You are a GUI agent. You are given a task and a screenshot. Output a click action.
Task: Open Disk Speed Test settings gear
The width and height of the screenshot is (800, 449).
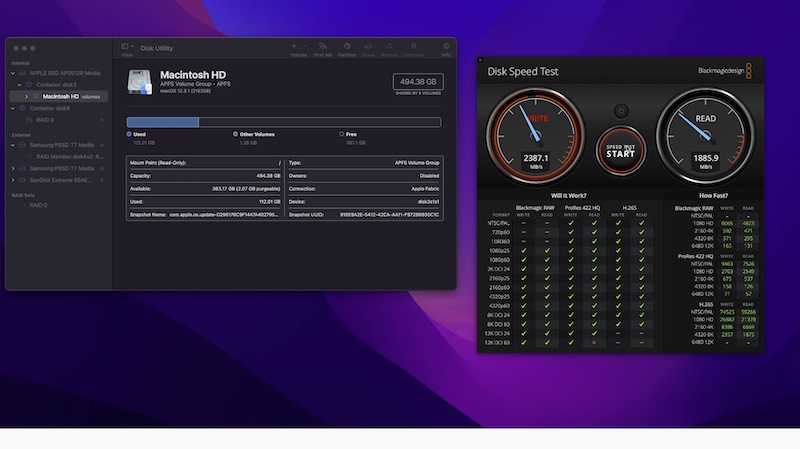point(621,111)
